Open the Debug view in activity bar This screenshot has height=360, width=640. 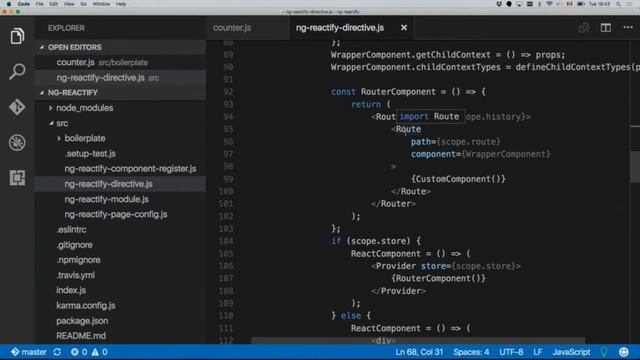point(17,142)
